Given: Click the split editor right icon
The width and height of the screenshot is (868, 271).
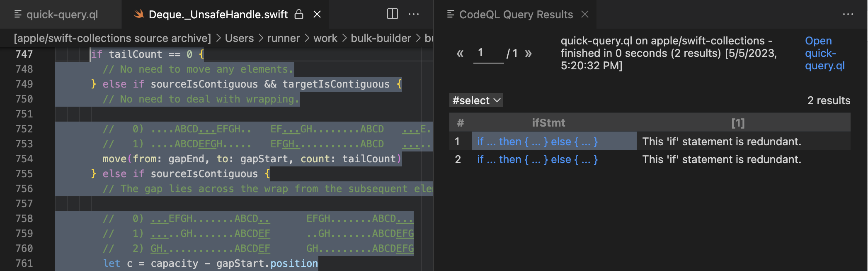Looking at the screenshot, I should click(x=392, y=14).
